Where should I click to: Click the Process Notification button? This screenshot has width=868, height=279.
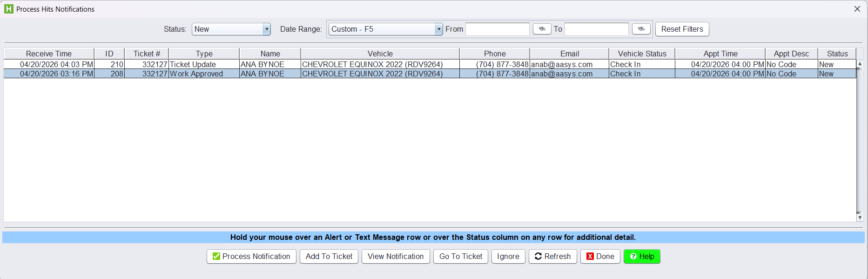click(251, 256)
